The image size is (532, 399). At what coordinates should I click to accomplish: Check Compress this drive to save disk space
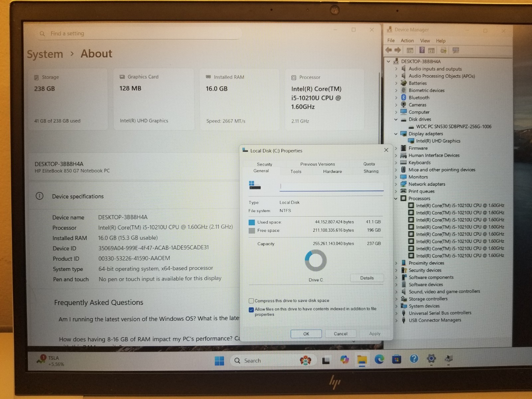click(x=251, y=301)
